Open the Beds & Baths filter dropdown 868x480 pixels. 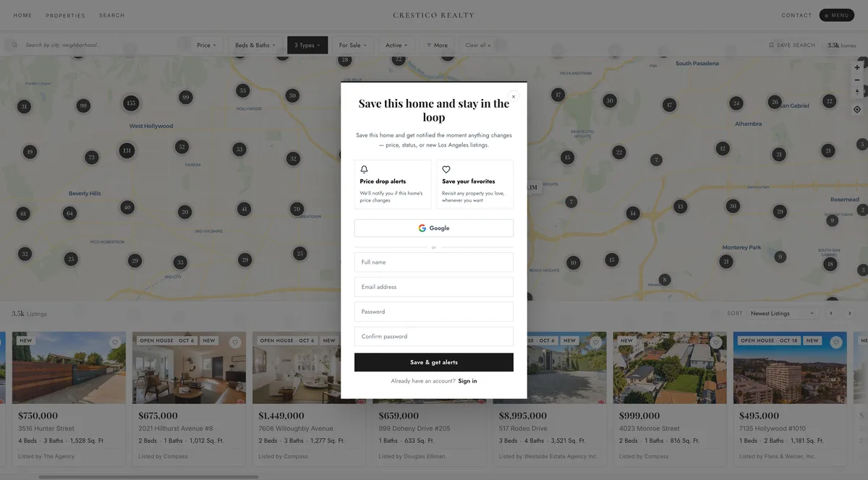[255, 45]
